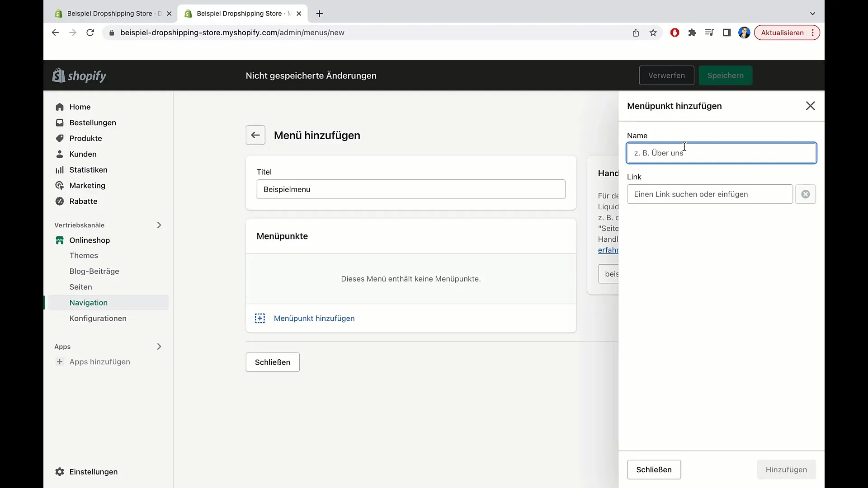Image resolution: width=868 pixels, height=488 pixels.
Task: Focus the Link search input field
Action: tap(710, 194)
